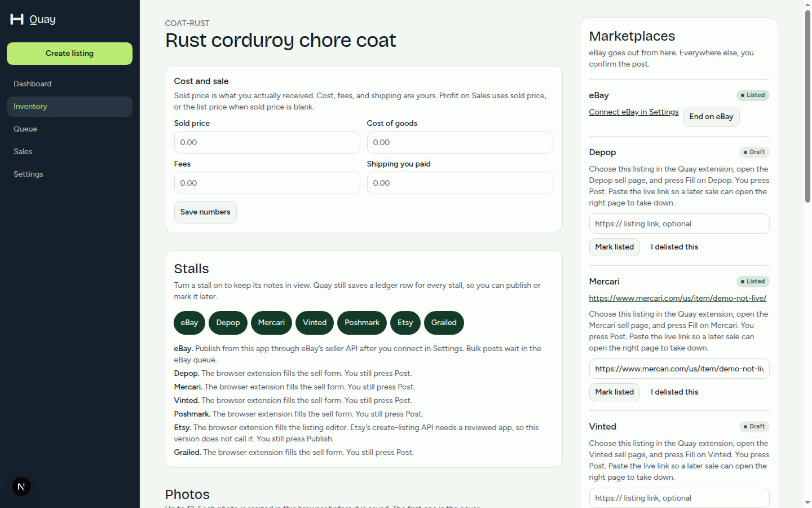This screenshot has width=812, height=508.
Task: Focus the Cost of goods field
Action: (x=460, y=142)
